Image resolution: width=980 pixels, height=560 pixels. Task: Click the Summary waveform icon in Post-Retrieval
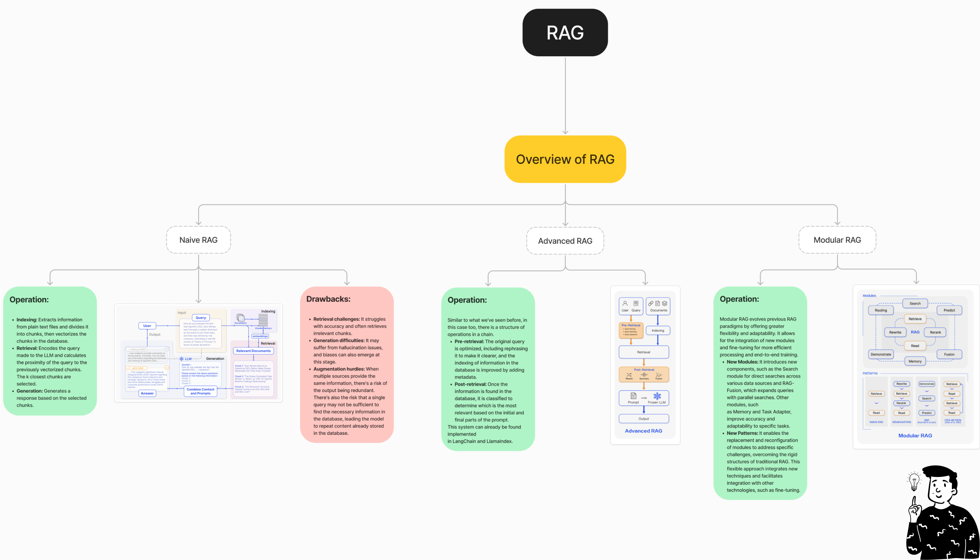pos(644,375)
